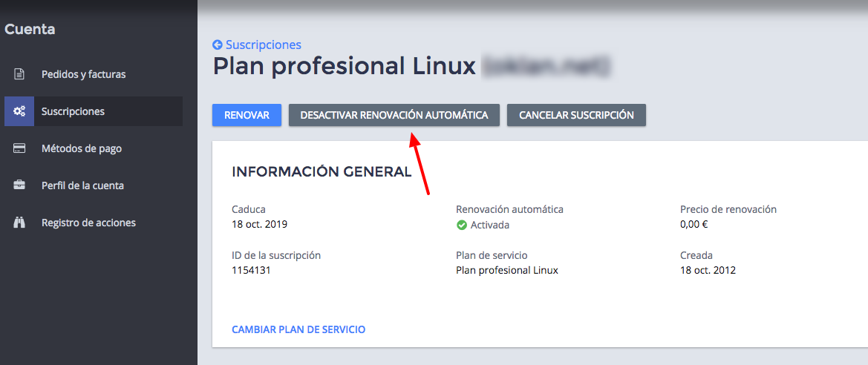Click the Registro de acciones binoculars icon
The width and height of the screenshot is (868, 365).
pos(19,223)
